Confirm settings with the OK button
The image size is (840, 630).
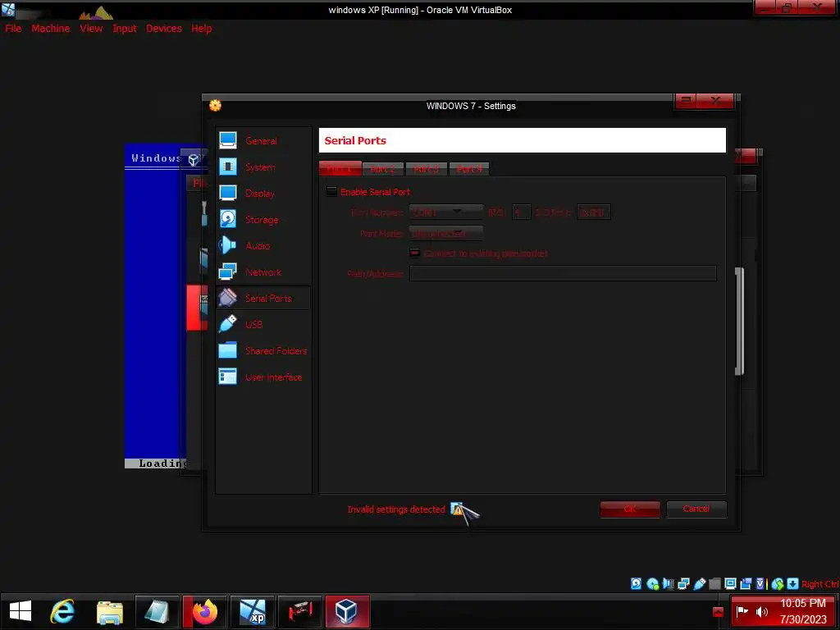click(x=630, y=509)
